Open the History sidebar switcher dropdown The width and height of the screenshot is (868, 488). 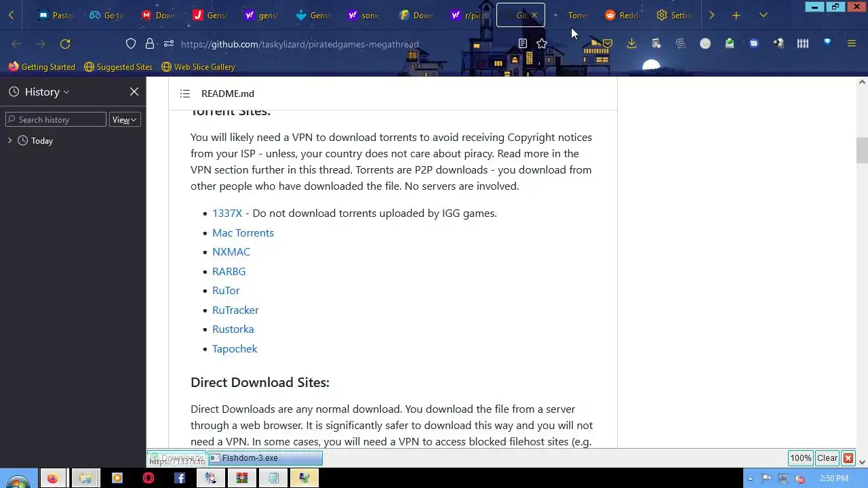click(47, 92)
